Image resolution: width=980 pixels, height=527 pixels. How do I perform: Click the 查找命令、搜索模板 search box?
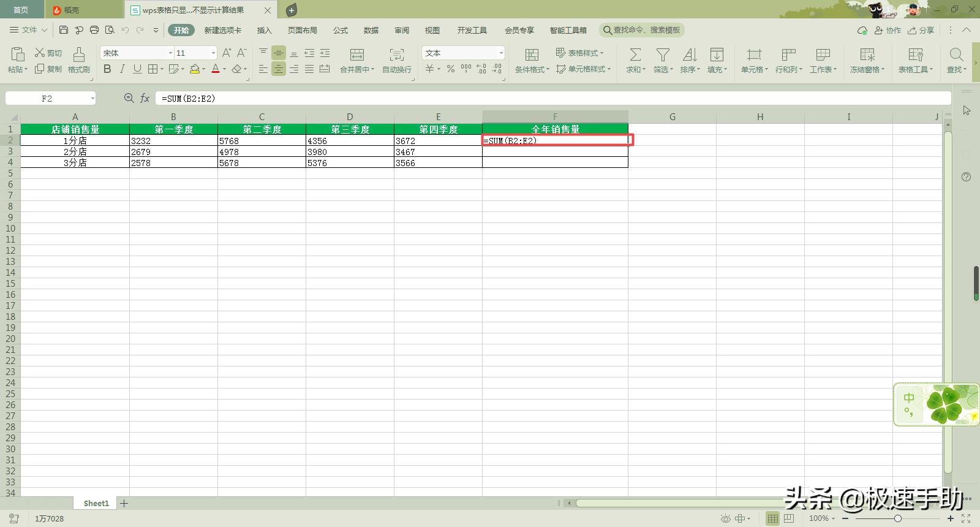tap(641, 30)
